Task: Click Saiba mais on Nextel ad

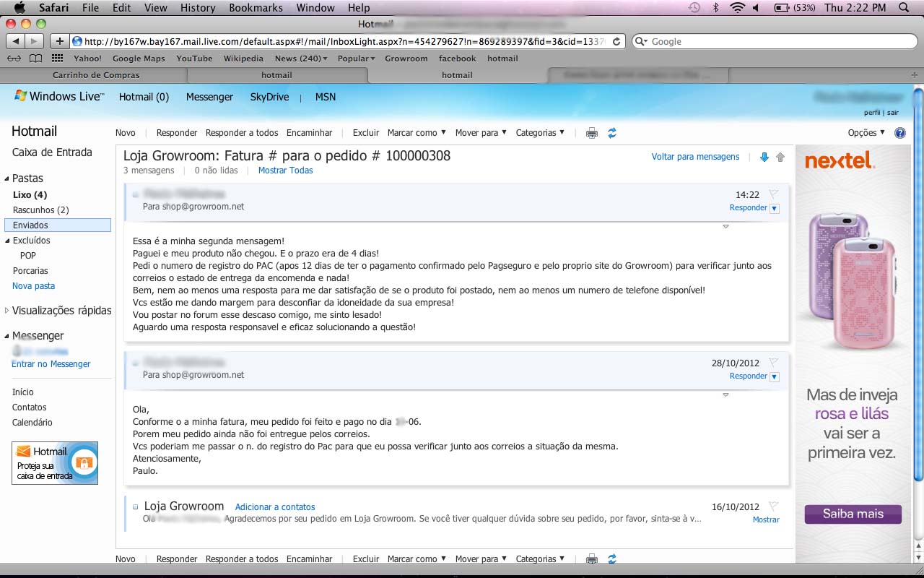Action: 853,514
